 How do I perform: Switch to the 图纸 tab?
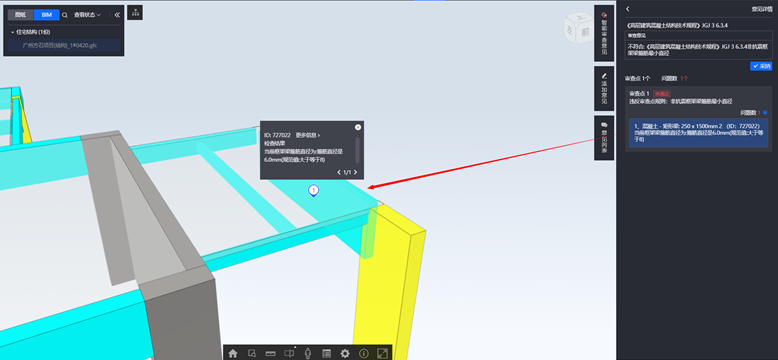click(x=21, y=15)
